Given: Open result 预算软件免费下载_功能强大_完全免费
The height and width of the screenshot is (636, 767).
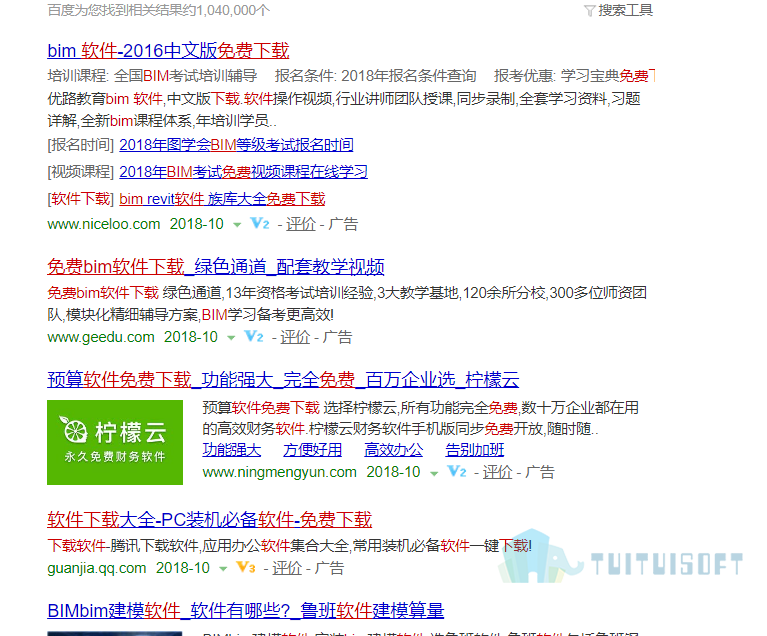Looking at the screenshot, I should click(x=283, y=379).
